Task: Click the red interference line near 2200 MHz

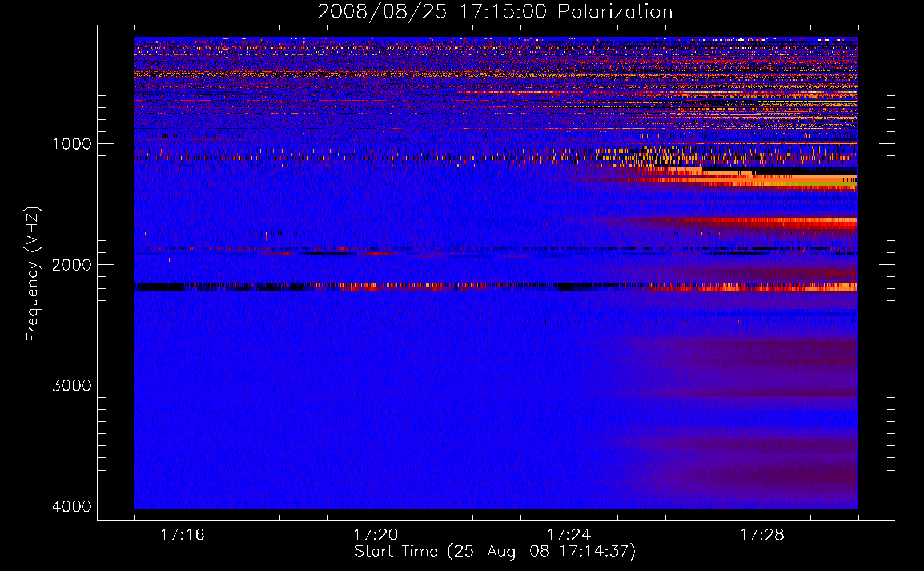Action: [x=496, y=287]
